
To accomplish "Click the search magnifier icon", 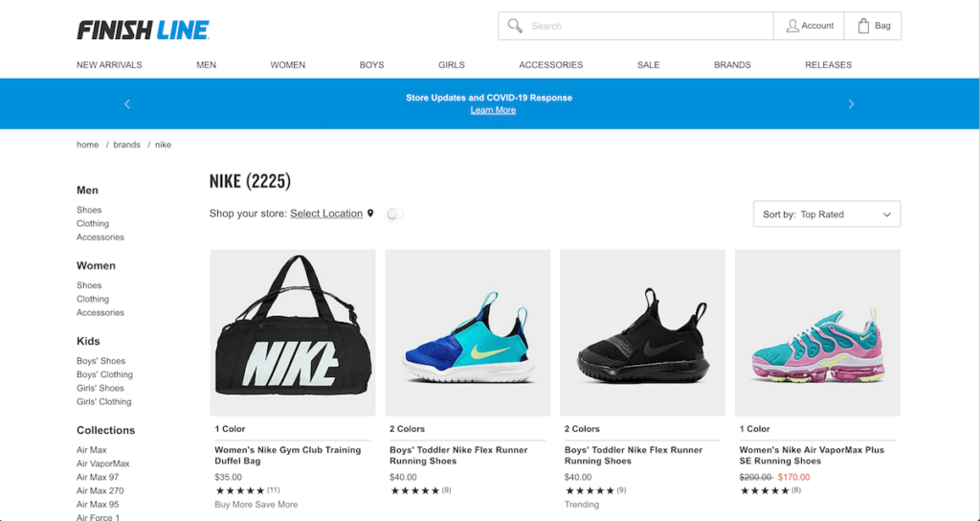I will tap(515, 26).
